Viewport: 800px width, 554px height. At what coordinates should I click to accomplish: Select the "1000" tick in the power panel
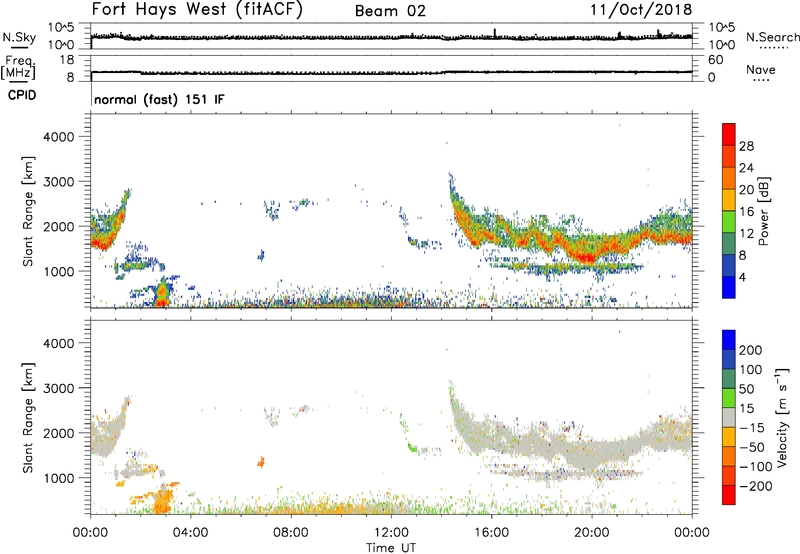[59, 271]
